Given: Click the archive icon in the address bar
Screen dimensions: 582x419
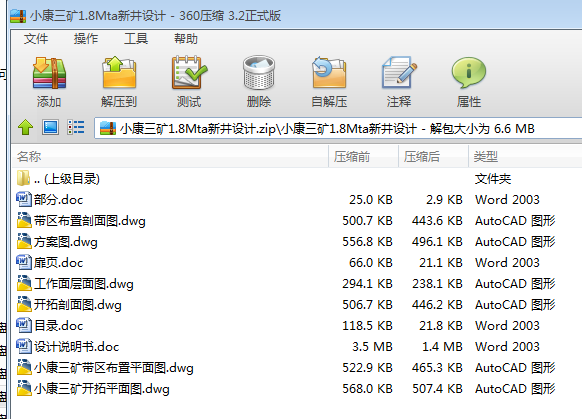Looking at the screenshot, I should [x=108, y=129].
